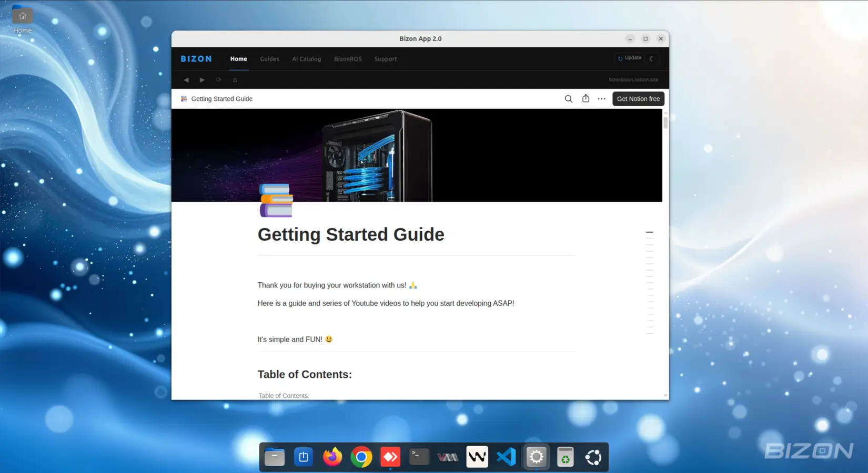868x473 pixels.
Task: Switch to the Guides tab
Action: coord(269,59)
